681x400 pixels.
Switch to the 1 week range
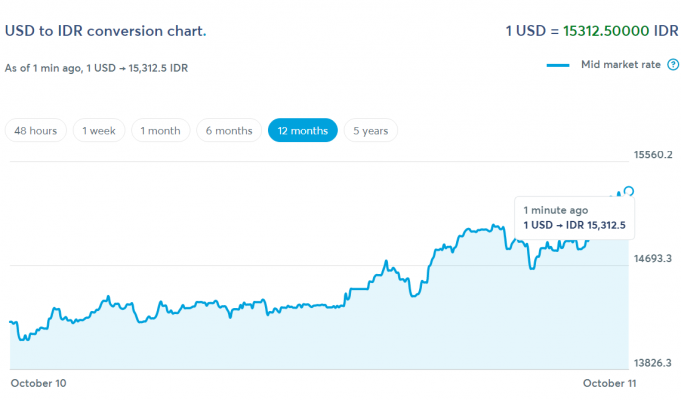(100, 131)
